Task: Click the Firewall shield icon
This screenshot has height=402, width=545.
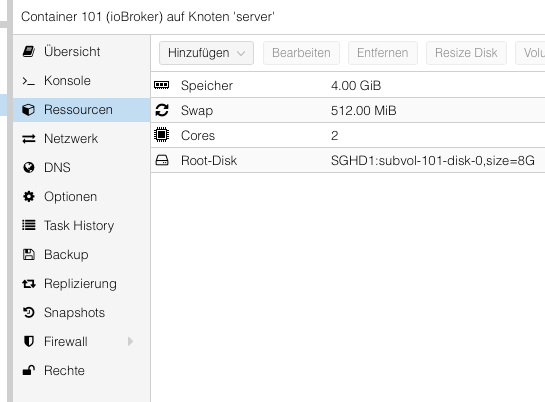Action: pos(29,342)
